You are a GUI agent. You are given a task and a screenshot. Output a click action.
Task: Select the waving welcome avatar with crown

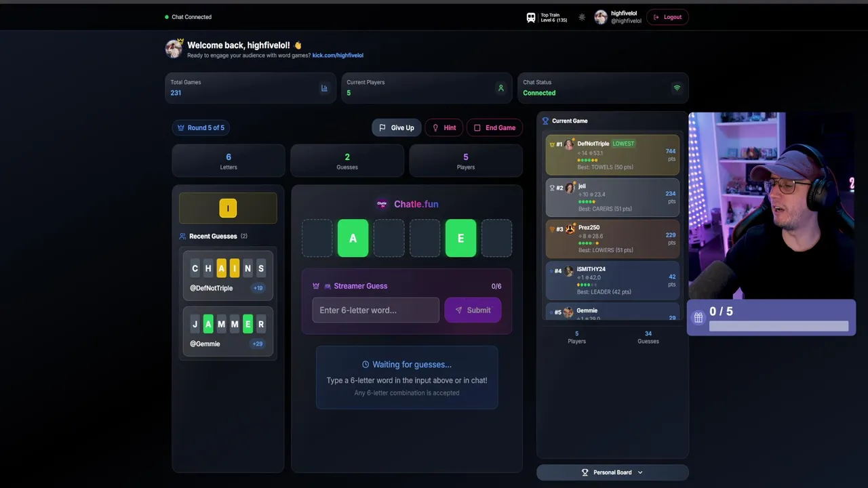[174, 48]
